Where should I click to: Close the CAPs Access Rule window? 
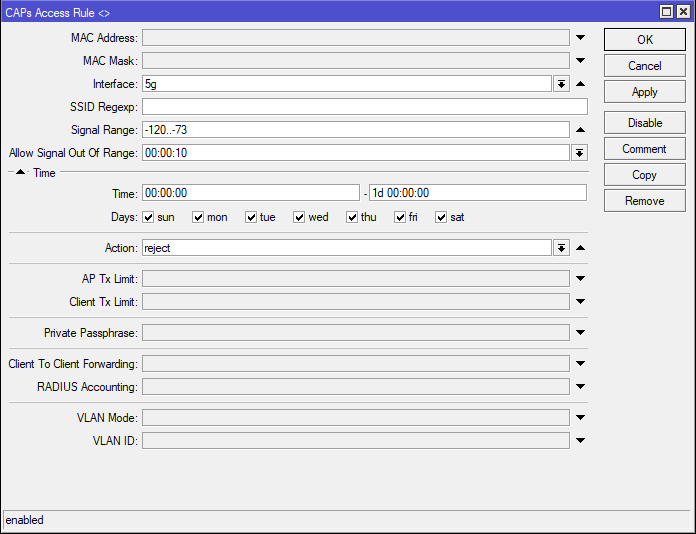[683, 12]
